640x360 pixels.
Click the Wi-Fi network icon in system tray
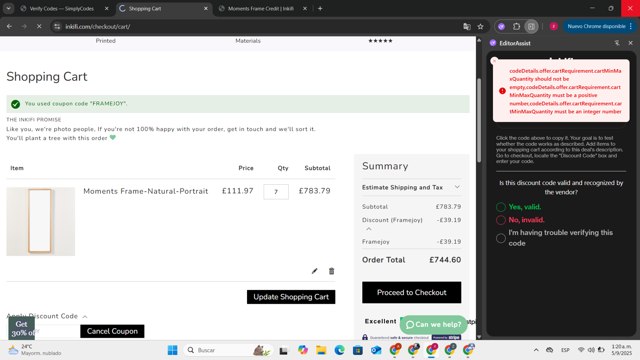coord(581,350)
